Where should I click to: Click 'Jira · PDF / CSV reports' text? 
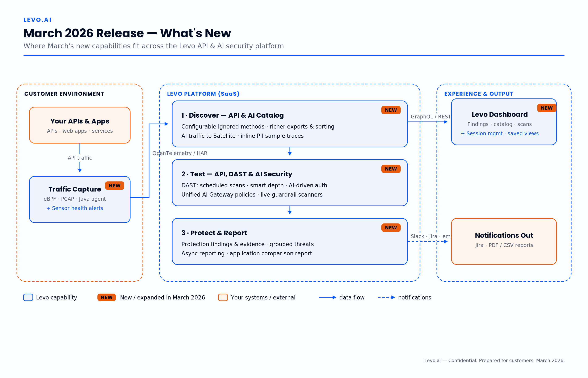pyautogui.click(x=504, y=245)
